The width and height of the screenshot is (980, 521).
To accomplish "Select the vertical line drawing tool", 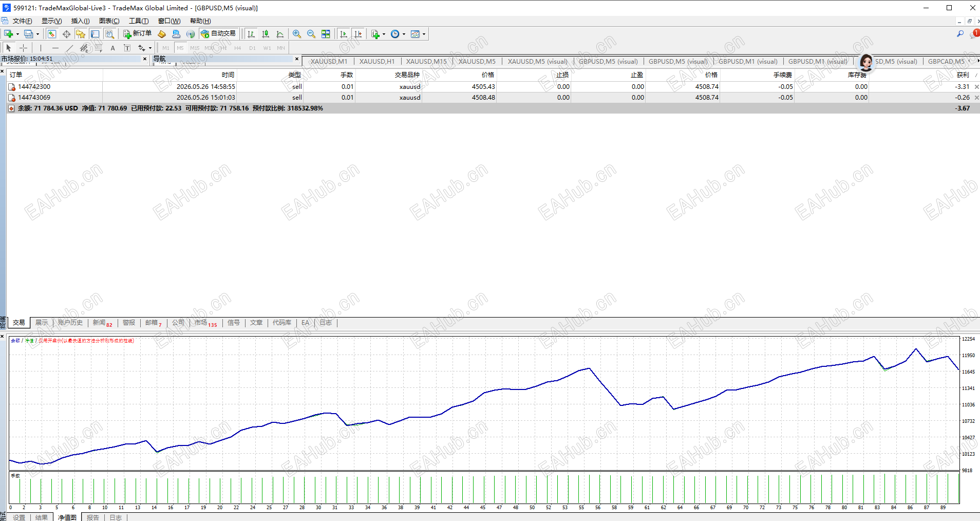I will (41, 48).
